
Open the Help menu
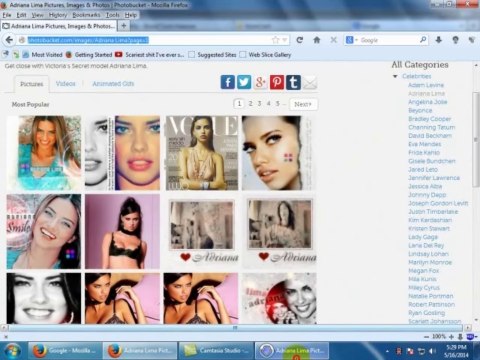point(131,15)
